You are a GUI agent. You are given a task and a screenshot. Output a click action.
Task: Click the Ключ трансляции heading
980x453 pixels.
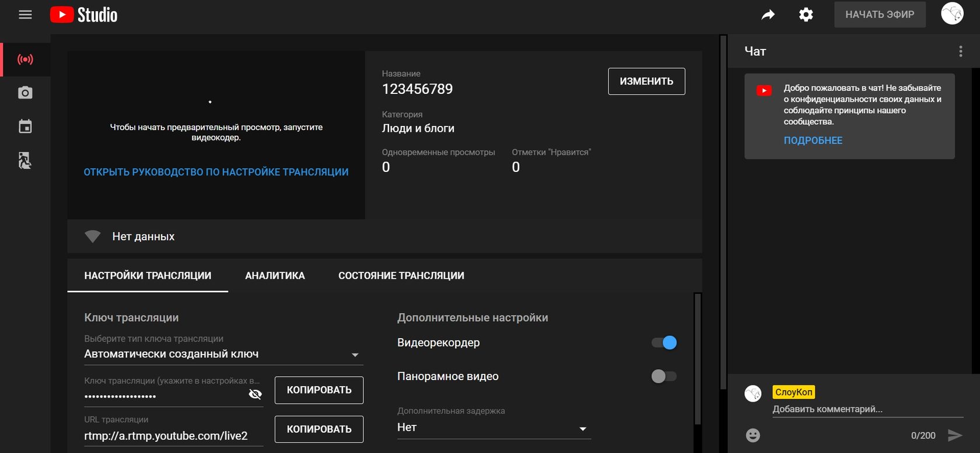[x=131, y=318]
